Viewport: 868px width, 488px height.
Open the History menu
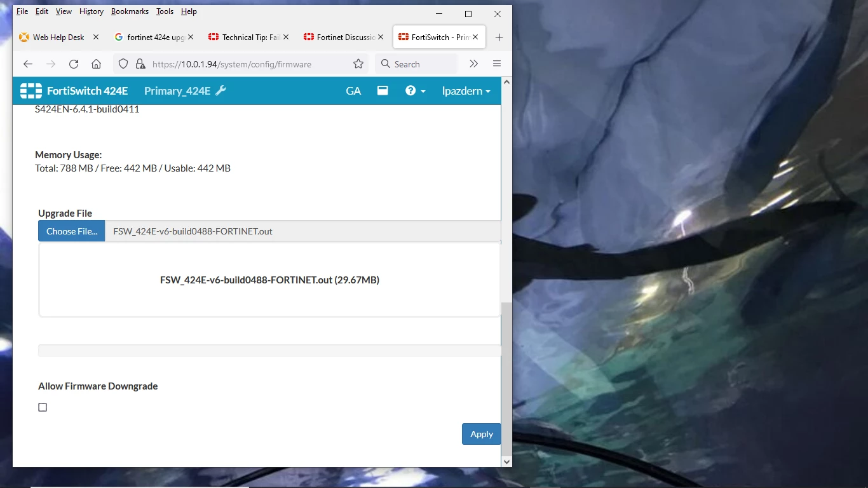(x=92, y=11)
